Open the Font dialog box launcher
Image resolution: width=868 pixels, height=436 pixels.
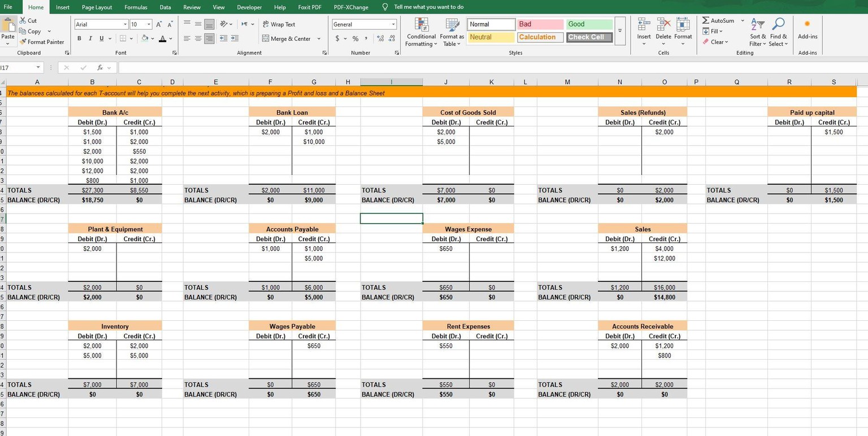(x=174, y=53)
